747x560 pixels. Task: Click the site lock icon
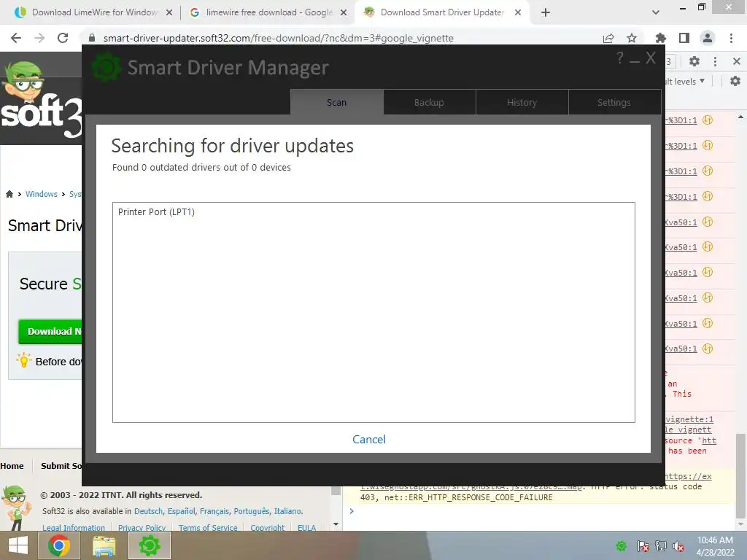[92, 38]
